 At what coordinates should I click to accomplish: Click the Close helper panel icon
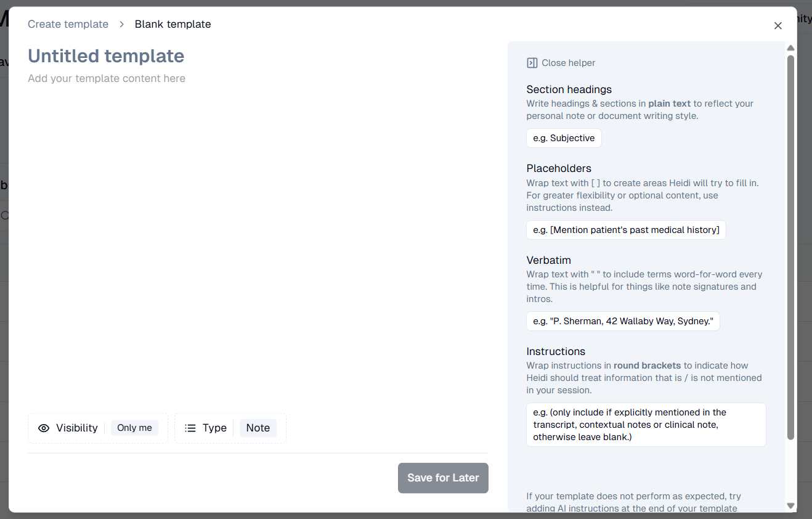(x=532, y=63)
